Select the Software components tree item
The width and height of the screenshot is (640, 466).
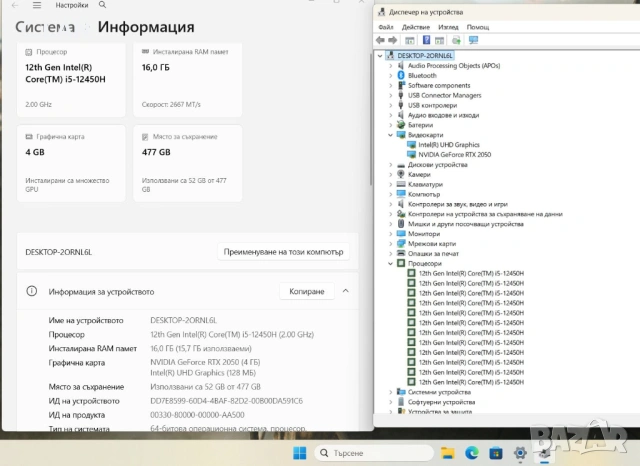point(439,85)
